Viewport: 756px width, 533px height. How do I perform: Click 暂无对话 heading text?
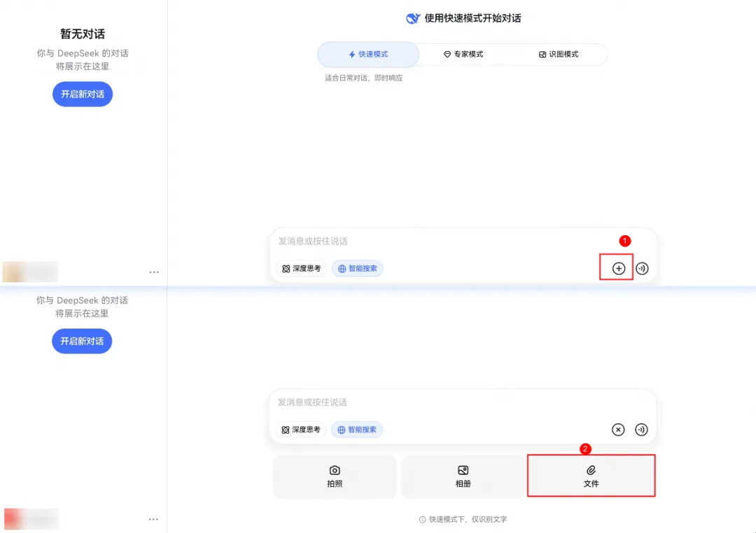pos(83,34)
